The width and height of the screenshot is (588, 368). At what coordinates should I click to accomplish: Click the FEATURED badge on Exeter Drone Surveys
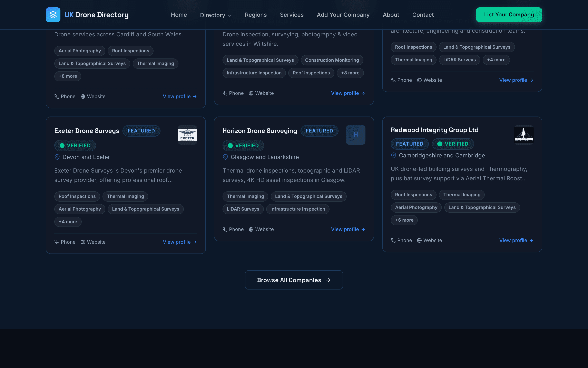[141, 131]
